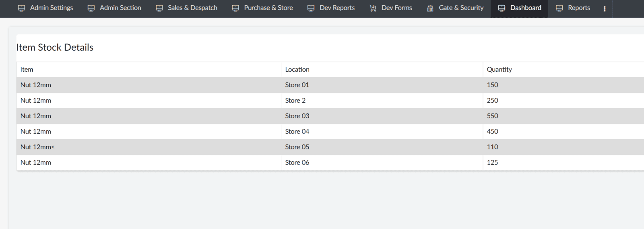This screenshot has height=229, width=644.
Task: Click the monitor icon beside Dev Reports
Action: click(311, 8)
